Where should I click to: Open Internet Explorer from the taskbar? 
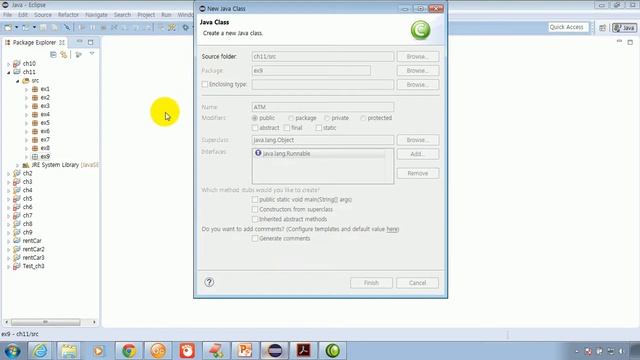pos(40,351)
